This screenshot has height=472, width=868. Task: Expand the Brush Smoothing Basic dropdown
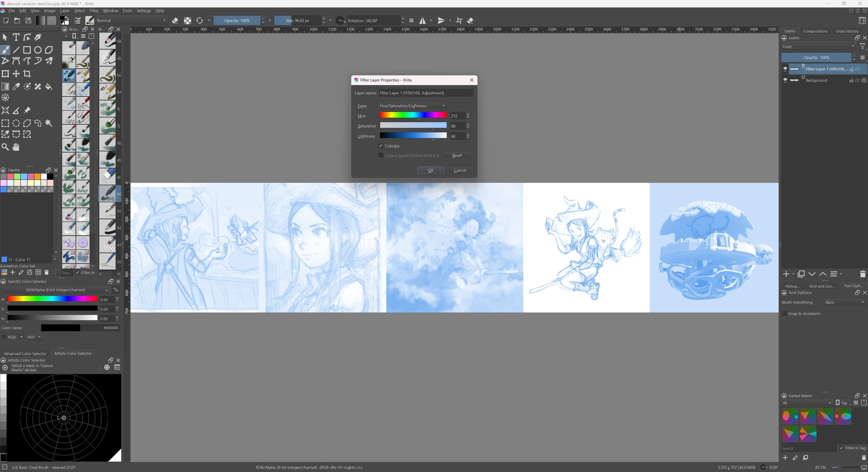click(844, 302)
